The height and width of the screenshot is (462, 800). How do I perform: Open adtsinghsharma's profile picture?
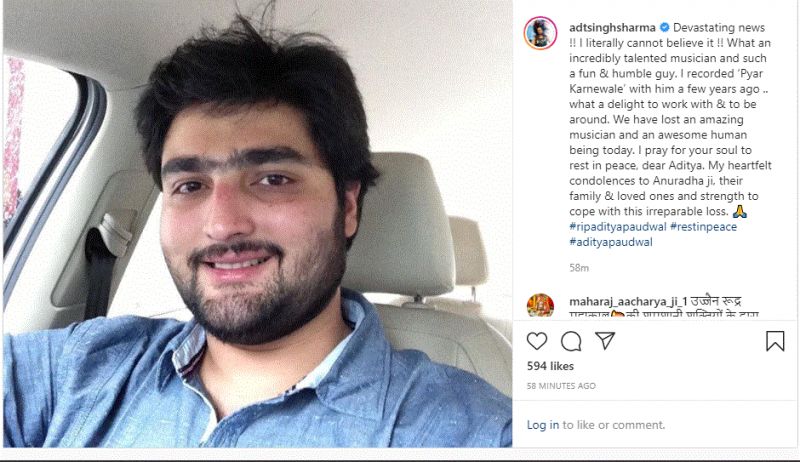point(540,33)
